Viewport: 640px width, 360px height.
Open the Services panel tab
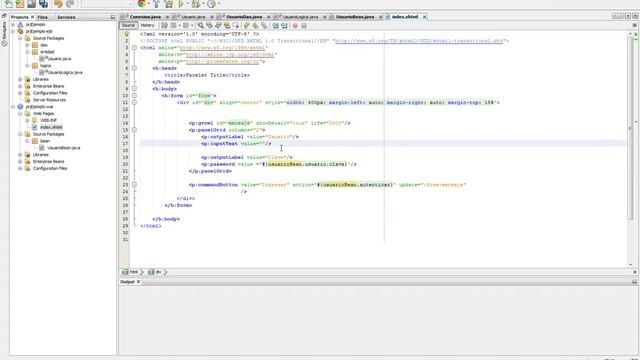click(x=66, y=17)
